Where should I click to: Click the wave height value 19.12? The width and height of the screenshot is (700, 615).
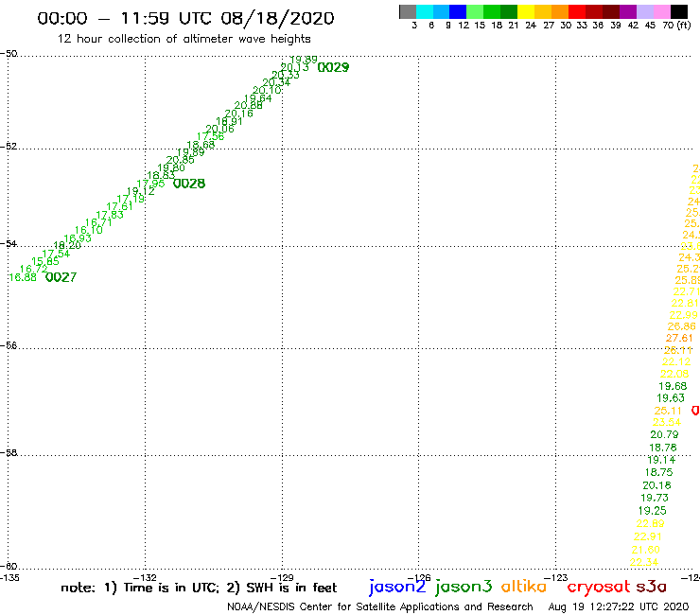point(141,191)
